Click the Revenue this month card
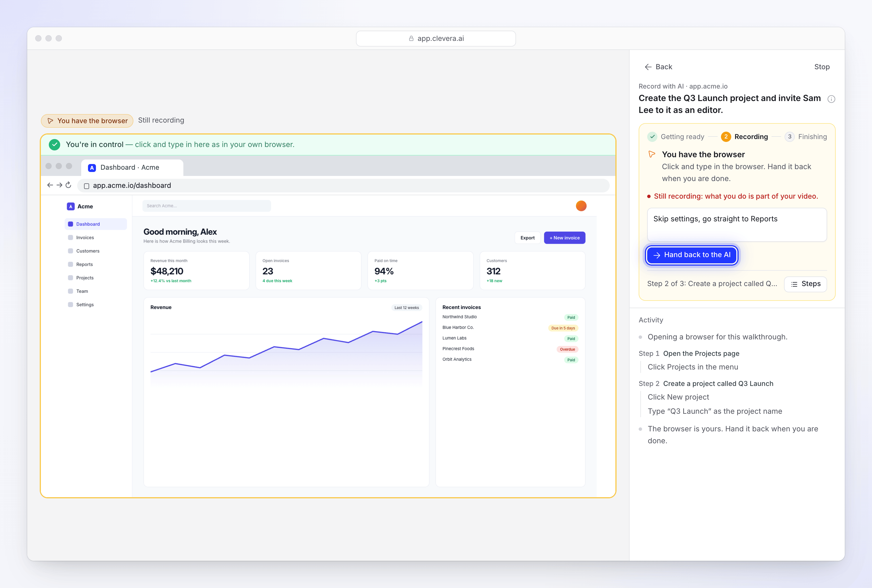872x588 pixels. pos(196,270)
